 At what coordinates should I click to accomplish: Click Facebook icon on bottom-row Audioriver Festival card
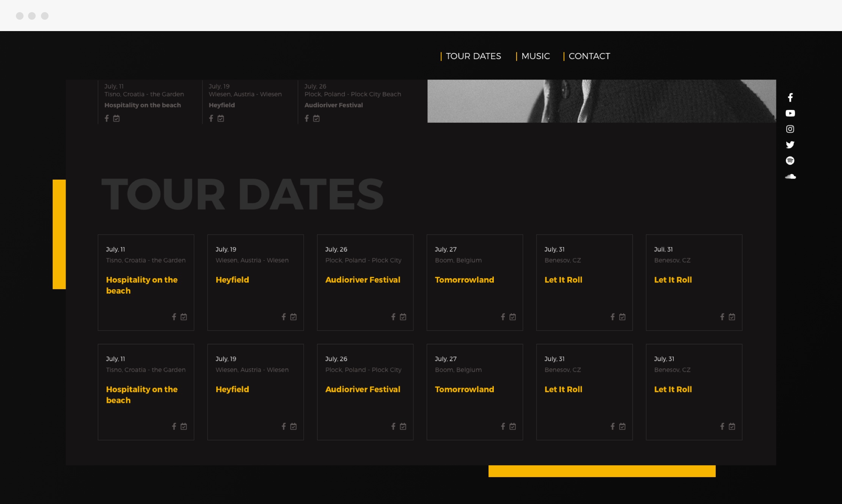point(393,426)
